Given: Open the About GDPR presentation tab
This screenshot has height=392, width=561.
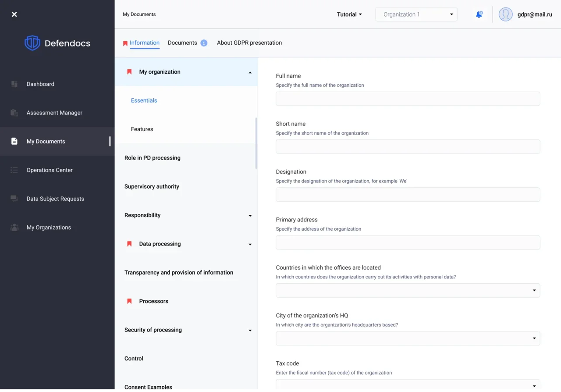Looking at the screenshot, I should click(249, 43).
